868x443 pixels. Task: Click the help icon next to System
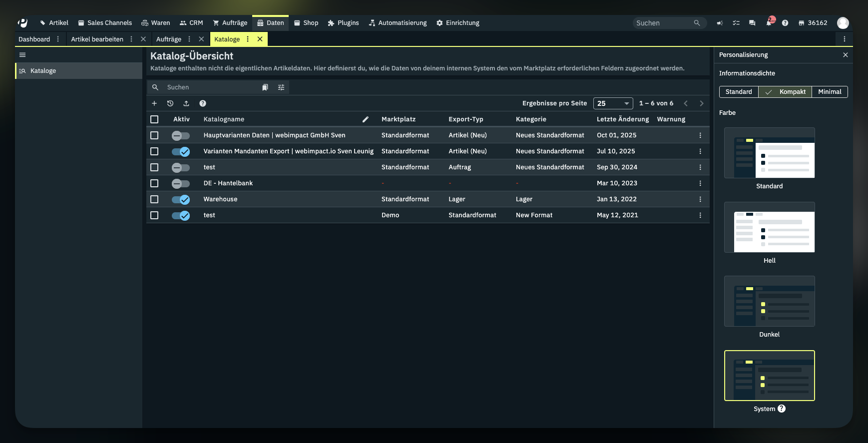(782, 409)
